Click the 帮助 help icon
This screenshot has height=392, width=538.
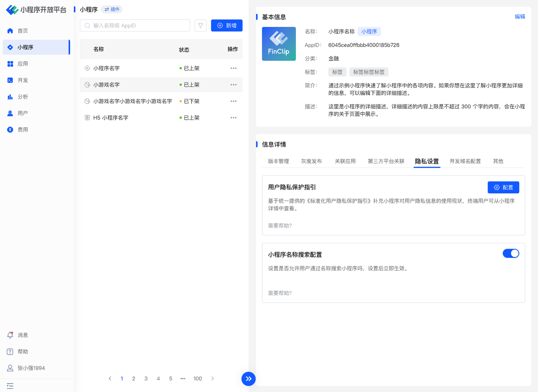tap(11, 352)
